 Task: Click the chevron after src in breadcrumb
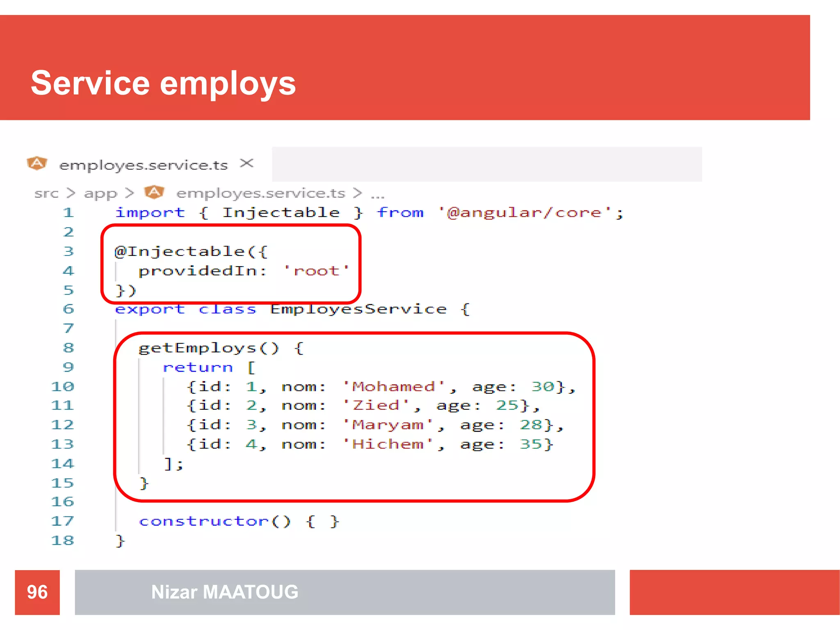point(71,193)
